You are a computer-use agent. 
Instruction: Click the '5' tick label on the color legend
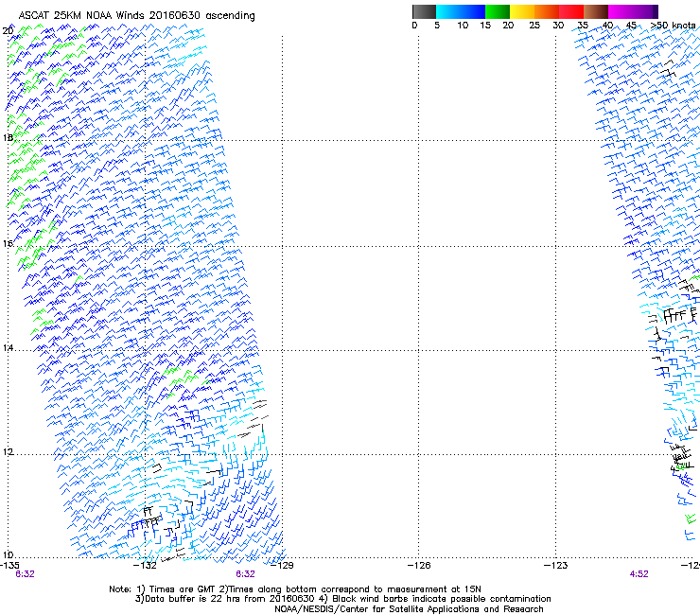tap(437, 26)
